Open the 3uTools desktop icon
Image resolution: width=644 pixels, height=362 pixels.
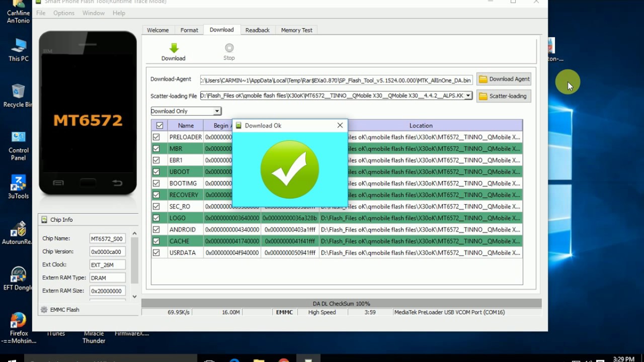pos(19,187)
